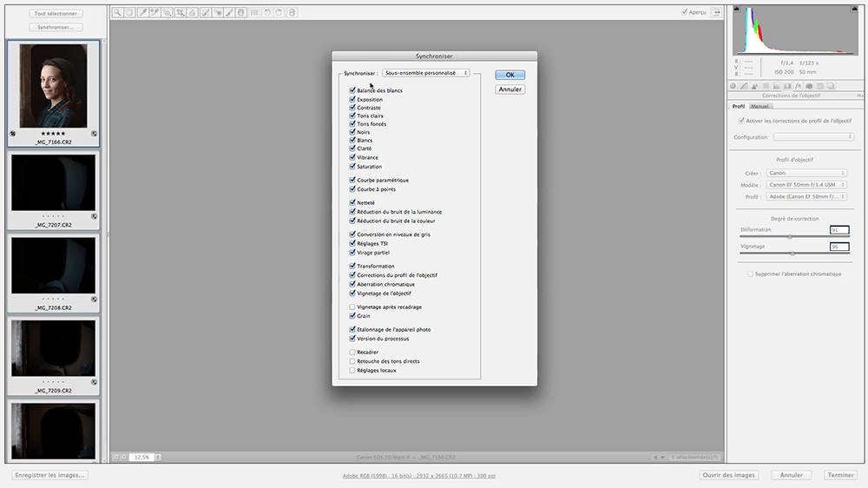This screenshot has height=488, width=868.
Task: Select the Straighten tool
Action: 192,12
